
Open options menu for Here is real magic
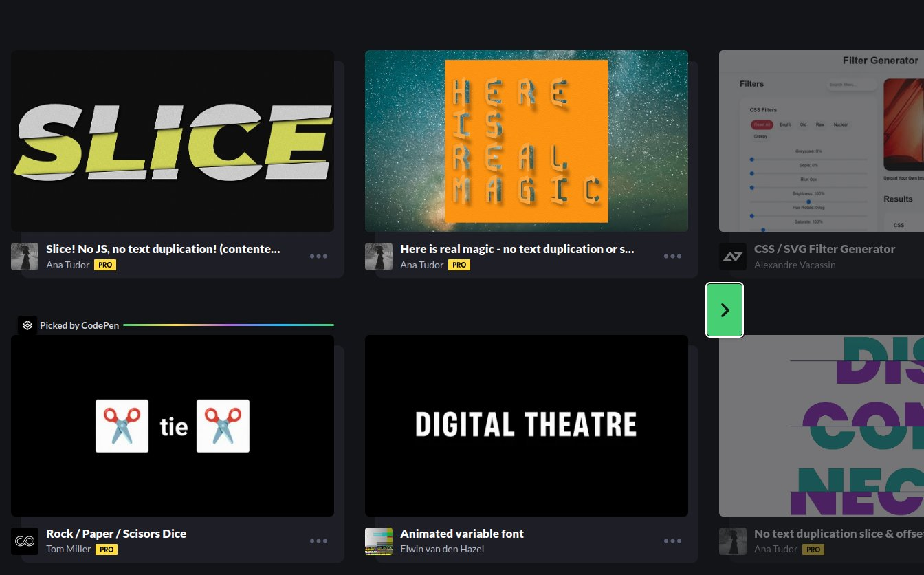click(672, 257)
